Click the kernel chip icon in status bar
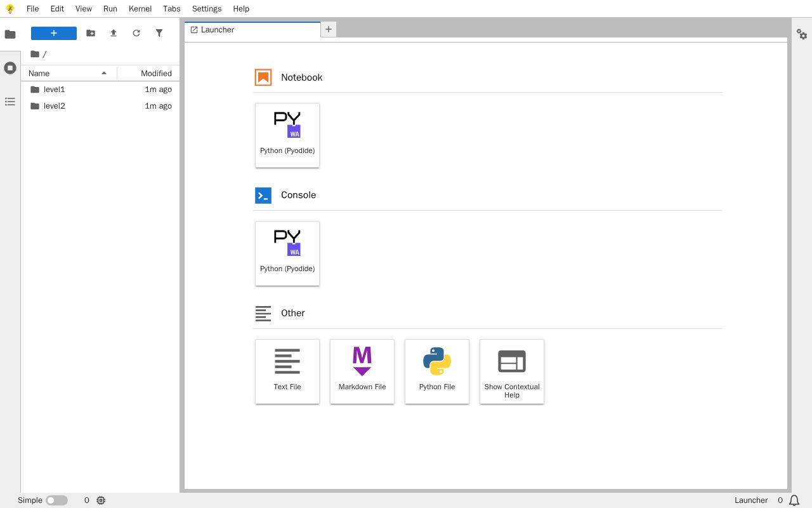Image resolution: width=812 pixels, height=508 pixels. pyautogui.click(x=101, y=500)
